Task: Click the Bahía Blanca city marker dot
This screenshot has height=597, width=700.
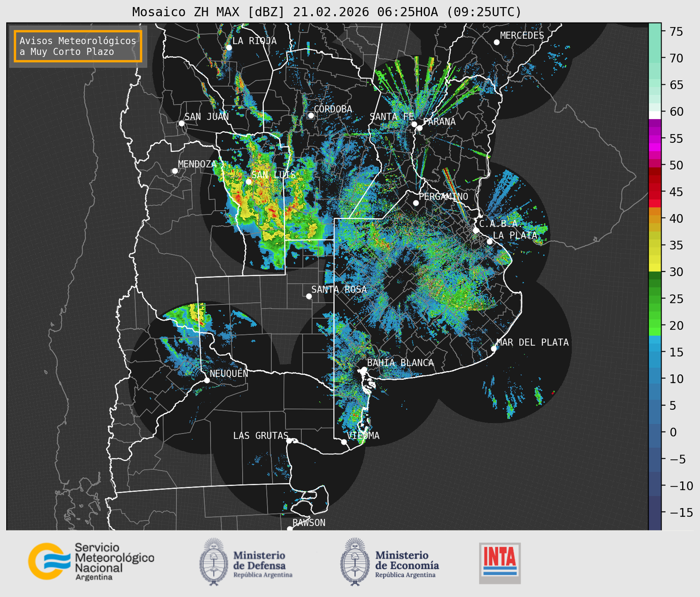Action: click(x=364, y=369)
